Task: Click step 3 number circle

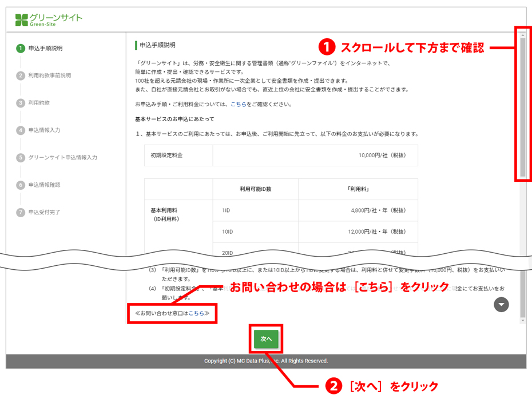Action: coord(21,103)
